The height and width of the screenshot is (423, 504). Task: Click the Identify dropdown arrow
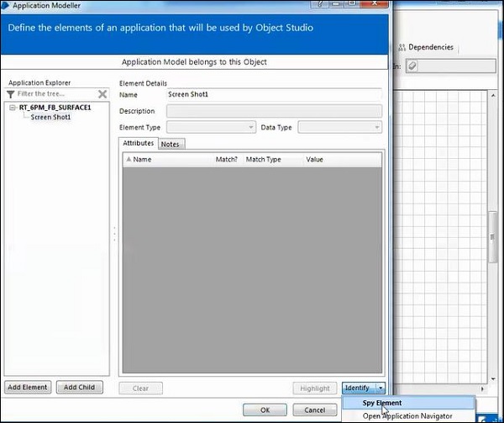tap(381, 388)
